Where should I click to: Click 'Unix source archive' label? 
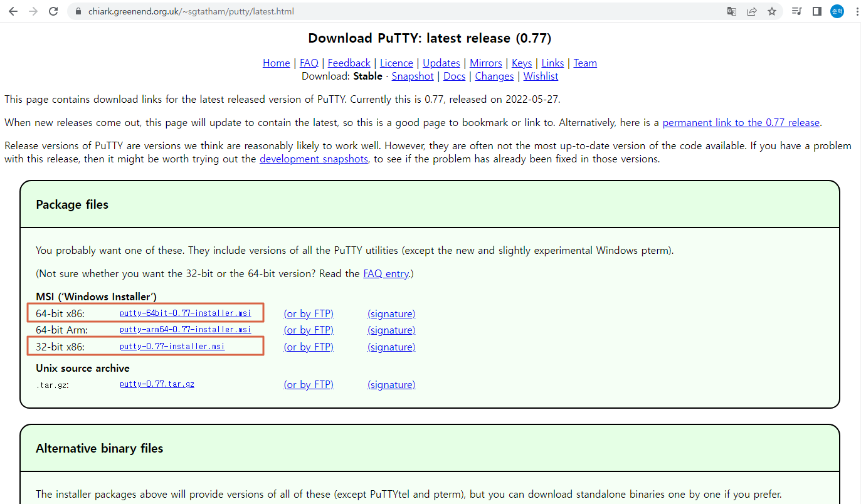pyautogui.click(x=83, y=368)
